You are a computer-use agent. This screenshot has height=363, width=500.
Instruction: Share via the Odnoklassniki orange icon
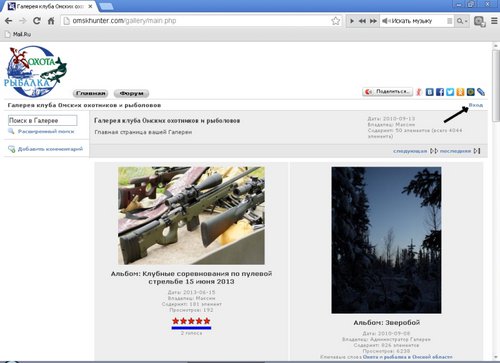pyautogui.click(x=460, y=92)
